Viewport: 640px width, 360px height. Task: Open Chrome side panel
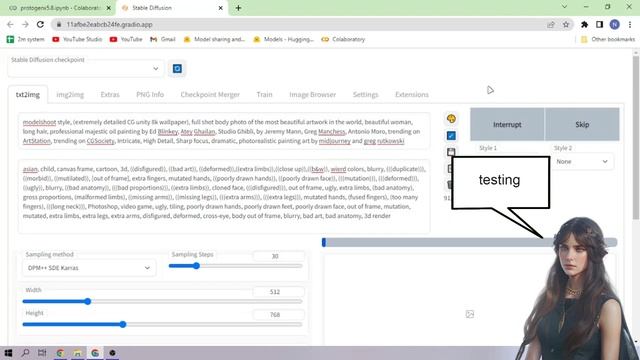[599, 24]
